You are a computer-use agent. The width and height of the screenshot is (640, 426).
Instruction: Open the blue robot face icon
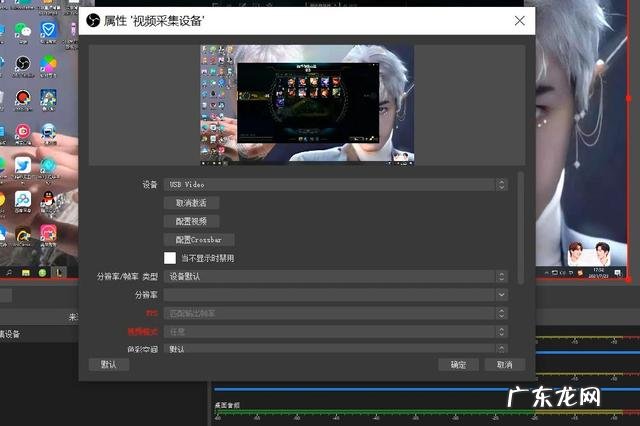pos(48,131)
